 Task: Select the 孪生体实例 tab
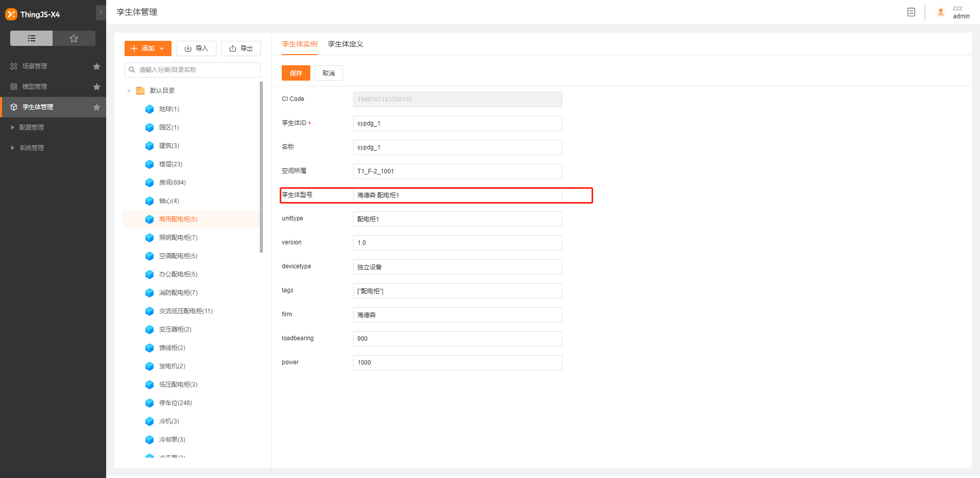point(300,44)
